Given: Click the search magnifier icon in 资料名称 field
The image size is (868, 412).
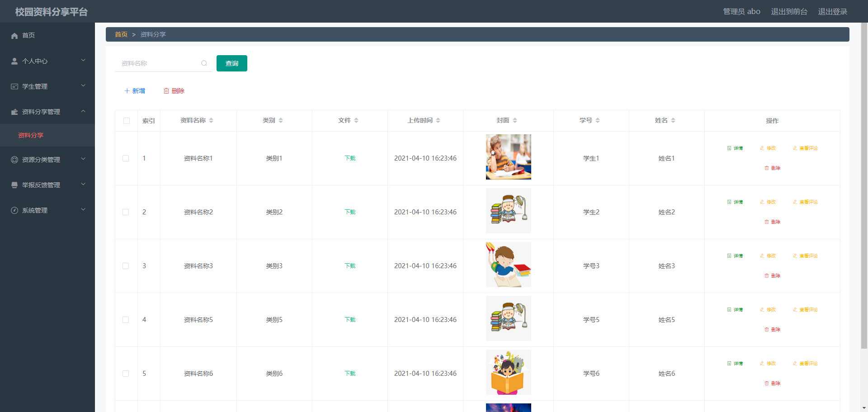Looking at the screenshot, I should pyautogui.click(x=204, y=63).
